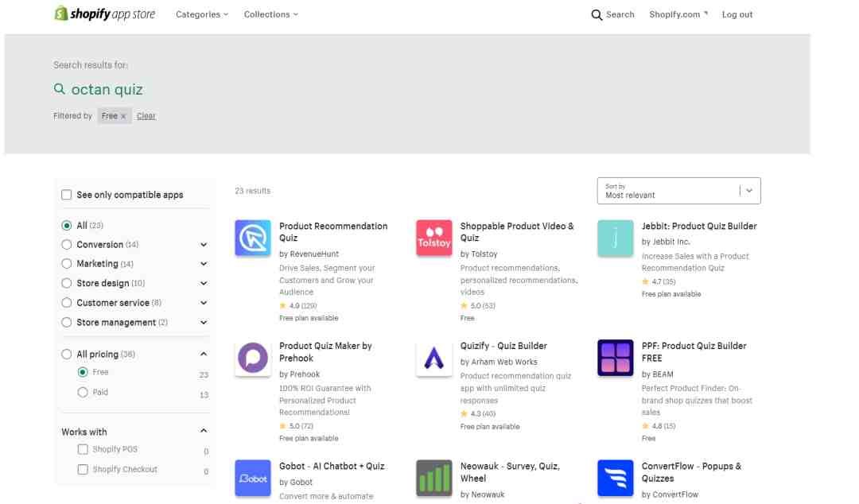Click the octan quiz search query field
859x504 pixels.
point(107,89)
